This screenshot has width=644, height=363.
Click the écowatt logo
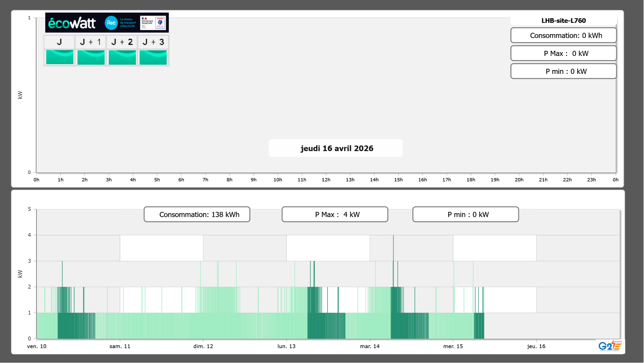click(72, 23)
